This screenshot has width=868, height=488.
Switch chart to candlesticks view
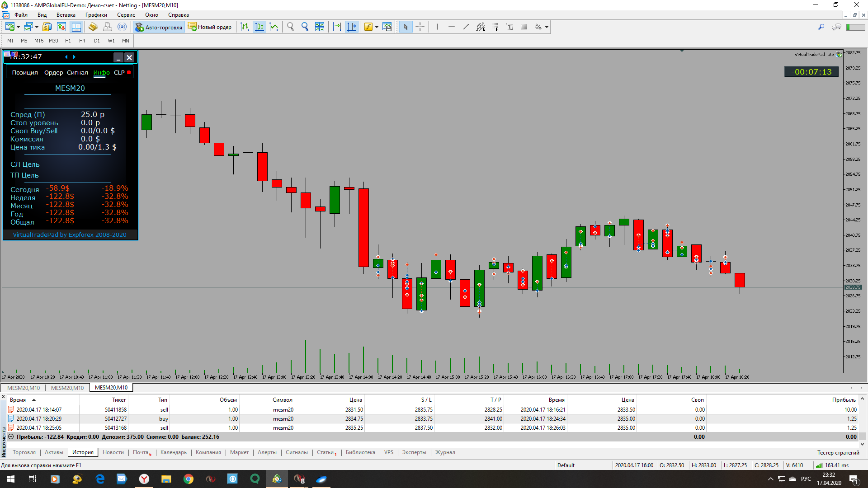pos(259,27)
